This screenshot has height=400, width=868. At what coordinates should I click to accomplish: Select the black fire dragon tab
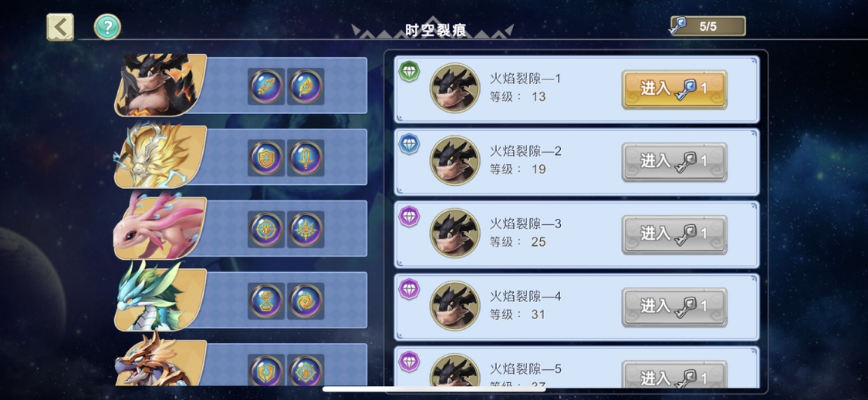pyautogui.click(x=241, y=86)
